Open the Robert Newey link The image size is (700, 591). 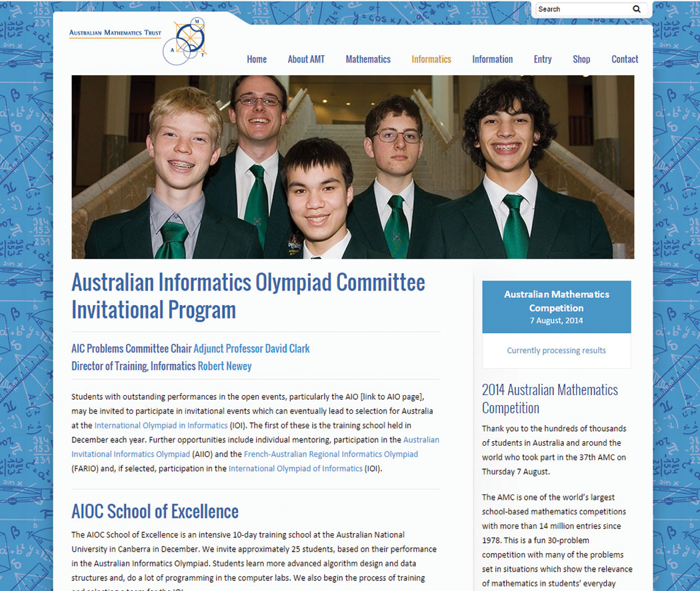point(225,366)
